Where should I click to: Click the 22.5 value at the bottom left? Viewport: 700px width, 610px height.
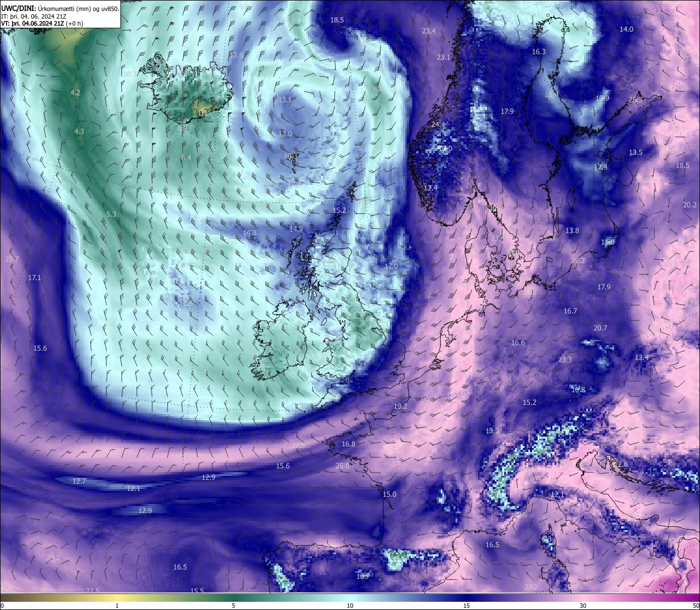click(x=92, y=591)
